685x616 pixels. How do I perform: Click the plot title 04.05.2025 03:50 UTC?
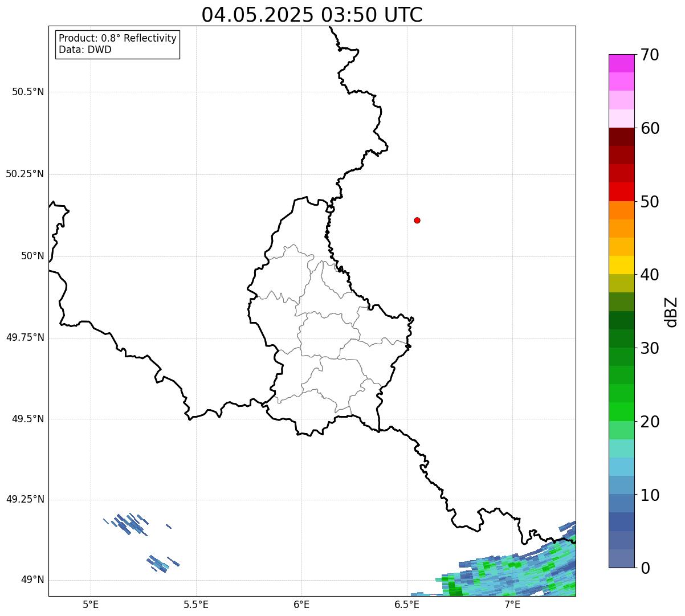(x=312, y=15)
